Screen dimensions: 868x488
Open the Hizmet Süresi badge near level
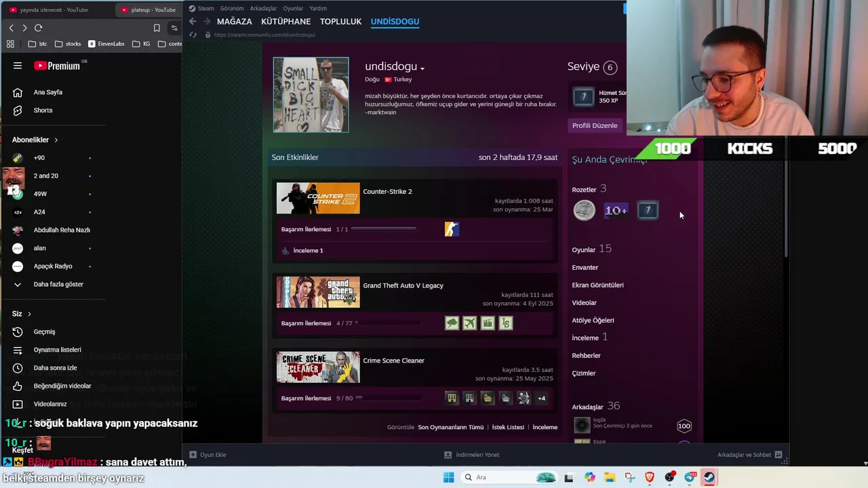pyautogui.click(x=583, y=96)
